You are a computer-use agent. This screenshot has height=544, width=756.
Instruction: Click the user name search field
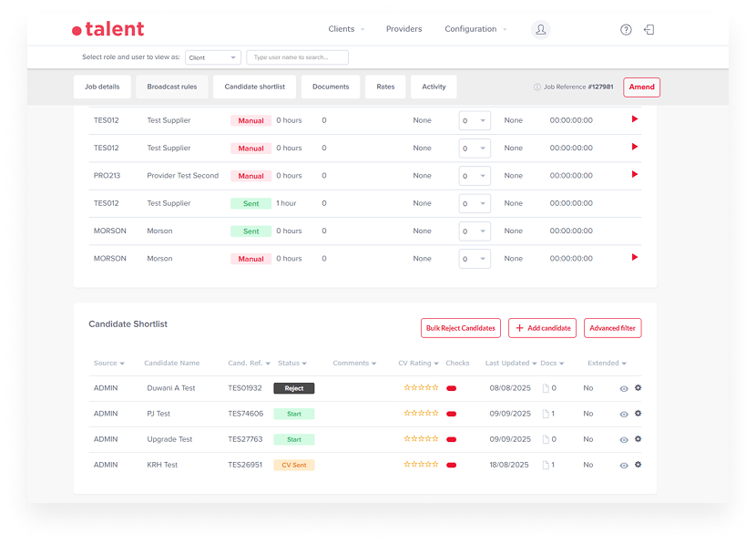297,57
